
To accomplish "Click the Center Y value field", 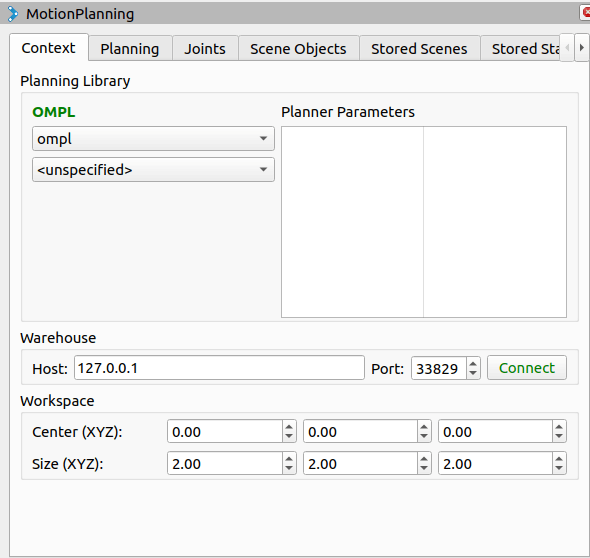I will pos(360,432).
